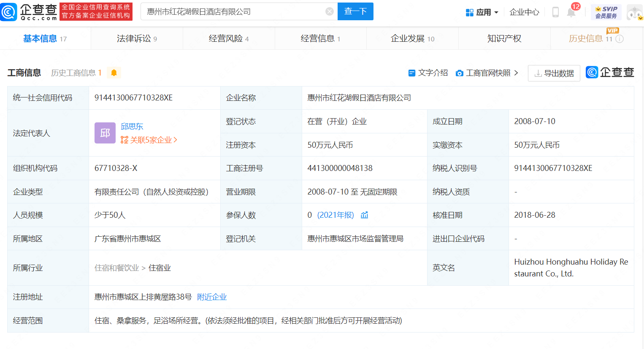
Task: Open the 2021年报 link
Action: pos(336,215)
